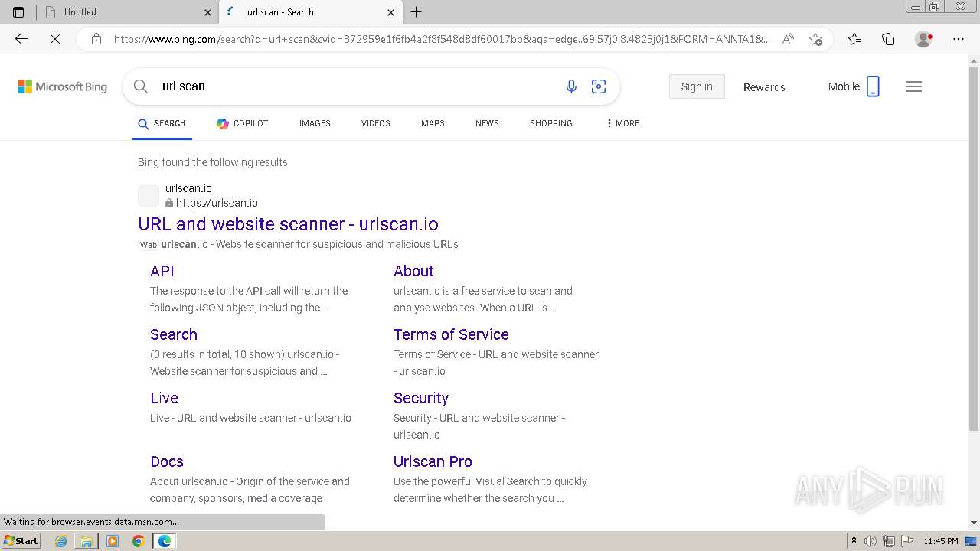Search using voice microphone icon
This screenshot has height=551, width=980.
click(x=571, y=86)
